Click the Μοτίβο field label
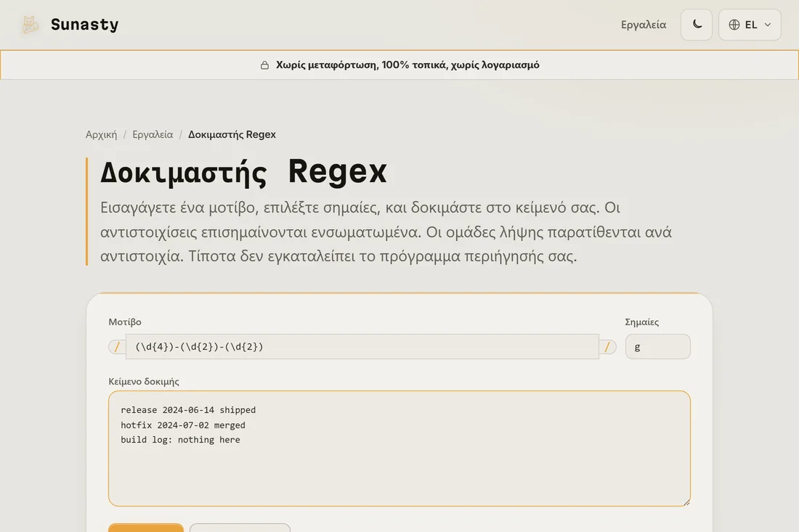Viewport: 799px width, 532px height. pyautogui.click(x=125, y=322)
